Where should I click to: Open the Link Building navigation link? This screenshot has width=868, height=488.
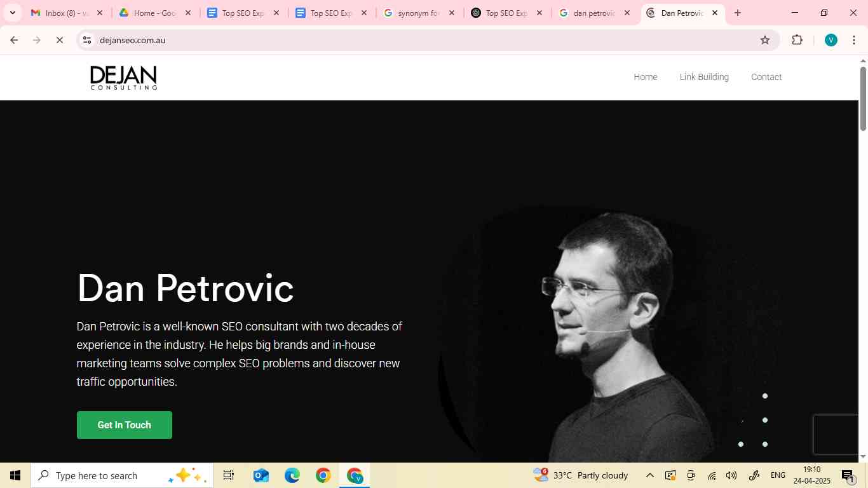coord(704,76)
